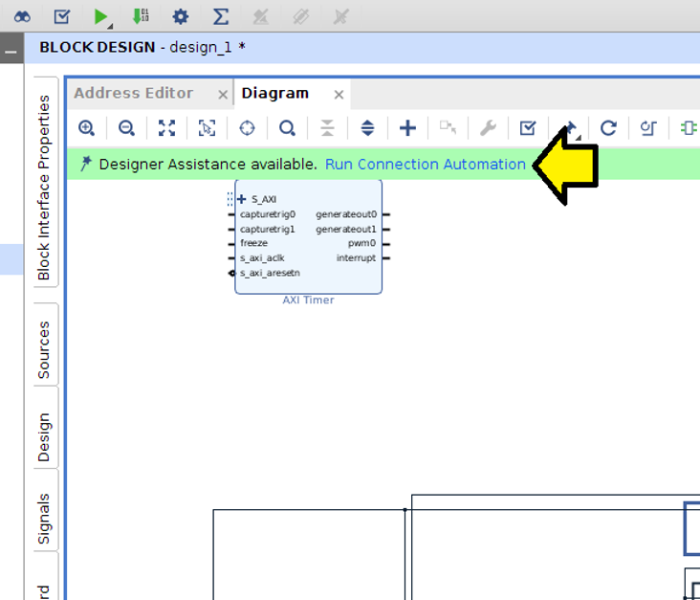Expand the S_AXI interface on AXI Timer
700x600 pixels.
(x=242, y=199)
